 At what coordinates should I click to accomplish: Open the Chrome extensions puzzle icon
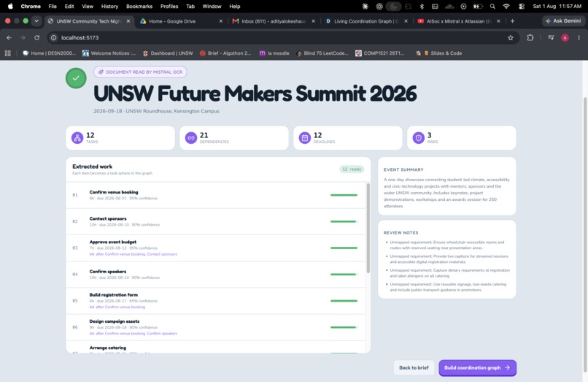(x=530, y=37)
